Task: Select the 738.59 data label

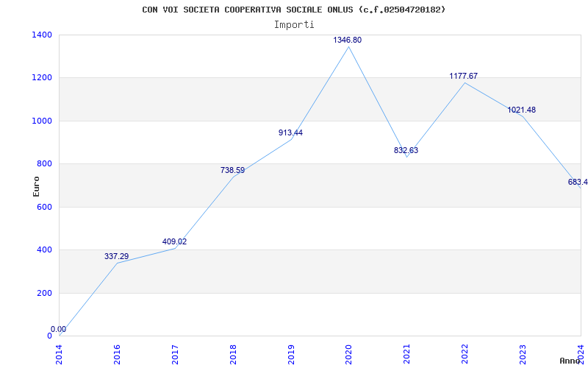Action: tap(232, 171)
